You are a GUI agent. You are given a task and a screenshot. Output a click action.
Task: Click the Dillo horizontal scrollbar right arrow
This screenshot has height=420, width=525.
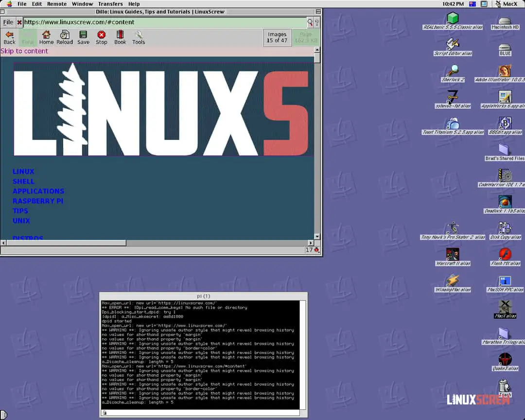tap(311, 243)
